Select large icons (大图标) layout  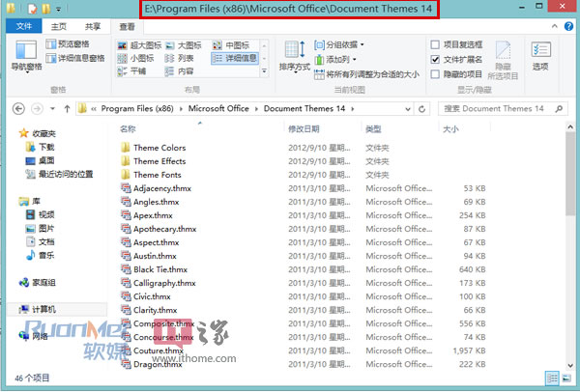coord(184,45)
